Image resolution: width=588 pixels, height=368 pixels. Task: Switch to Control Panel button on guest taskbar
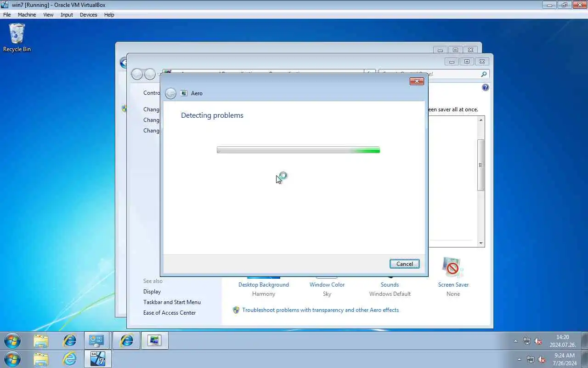(x=96, y=341)
